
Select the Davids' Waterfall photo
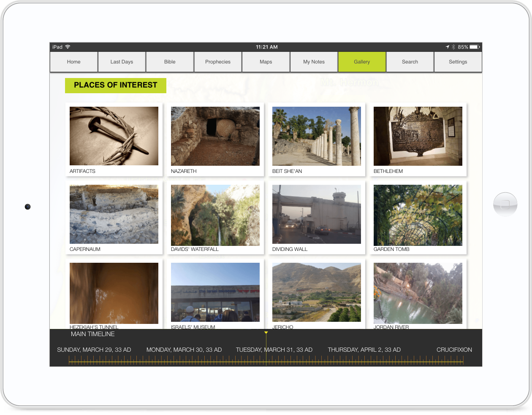point(215,215)
